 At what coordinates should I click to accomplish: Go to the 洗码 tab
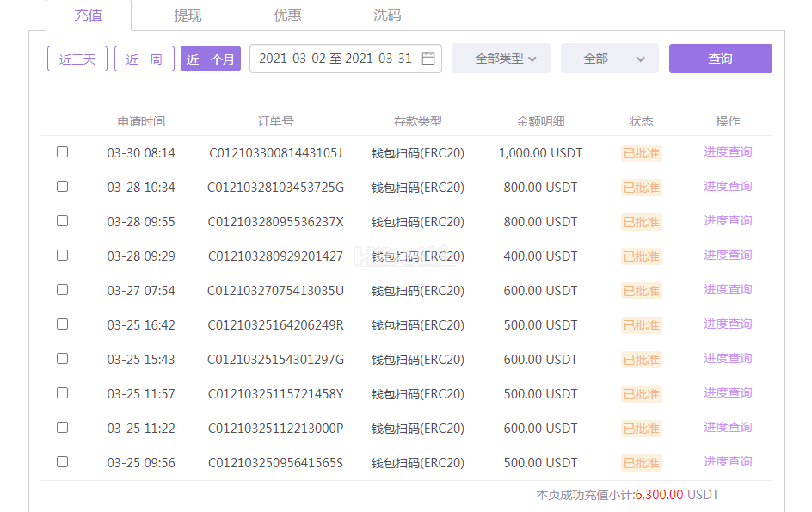pyautogui.click(x=387, y=15)
